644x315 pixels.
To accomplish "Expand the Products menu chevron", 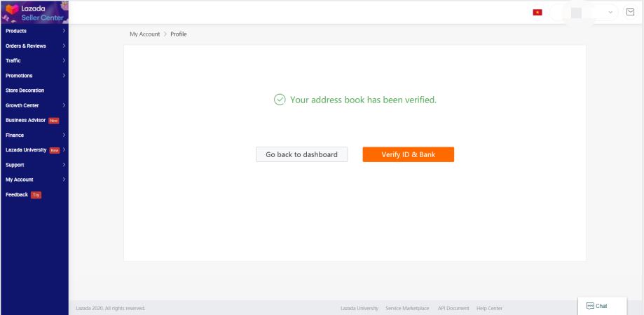I will tap(64, 31).
